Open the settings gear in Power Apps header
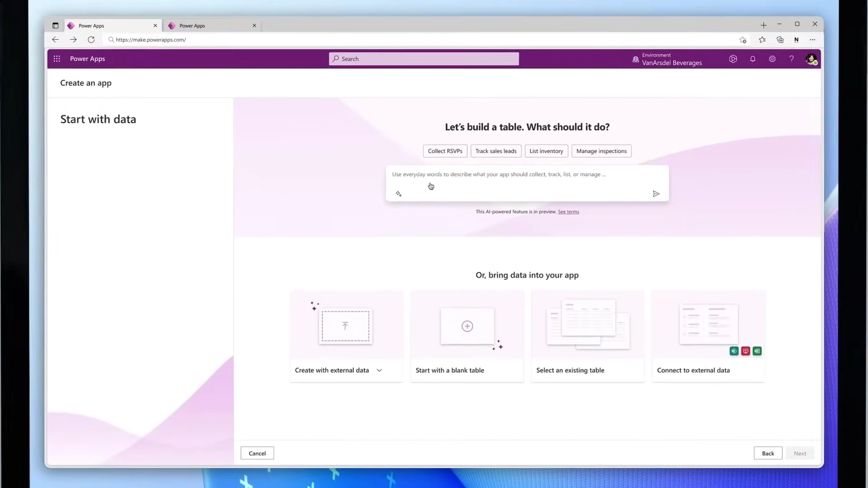The image size is (868, 488). [772, 59]
